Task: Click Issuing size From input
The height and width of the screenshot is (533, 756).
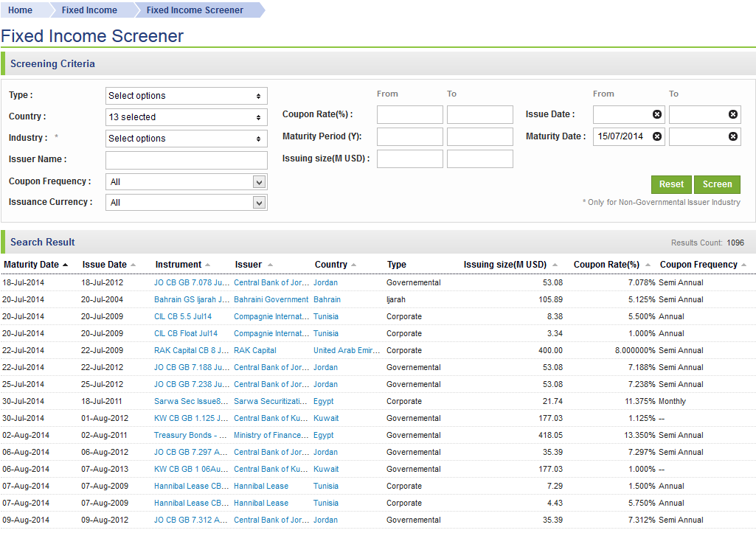Action: (410, 159)
